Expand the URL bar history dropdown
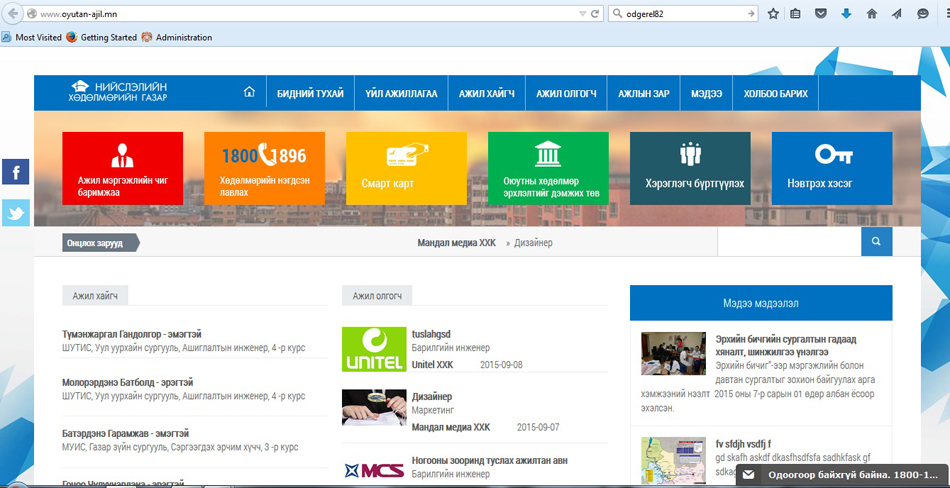The height and width of the screenshot is (488, 950). [582, 14]
